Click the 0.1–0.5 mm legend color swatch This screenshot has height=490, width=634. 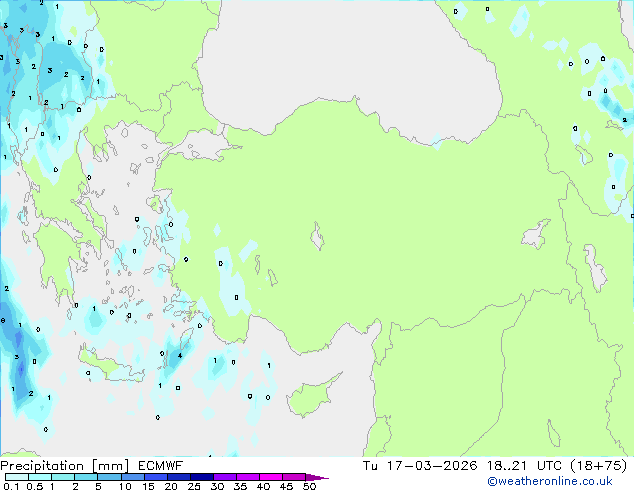(17, 477)
